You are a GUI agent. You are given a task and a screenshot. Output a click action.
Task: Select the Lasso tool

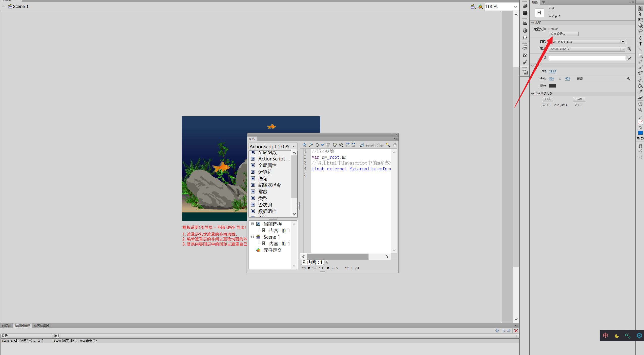[x=640, y=32]
